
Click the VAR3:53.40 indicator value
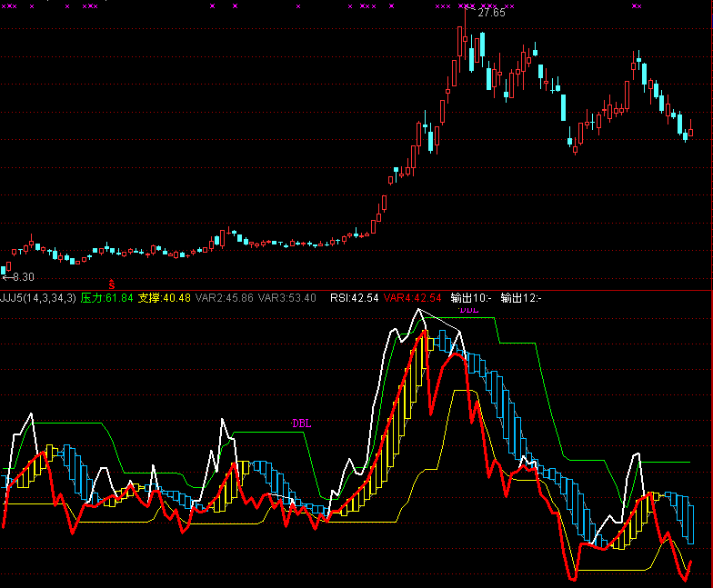(x=287, y=298)
